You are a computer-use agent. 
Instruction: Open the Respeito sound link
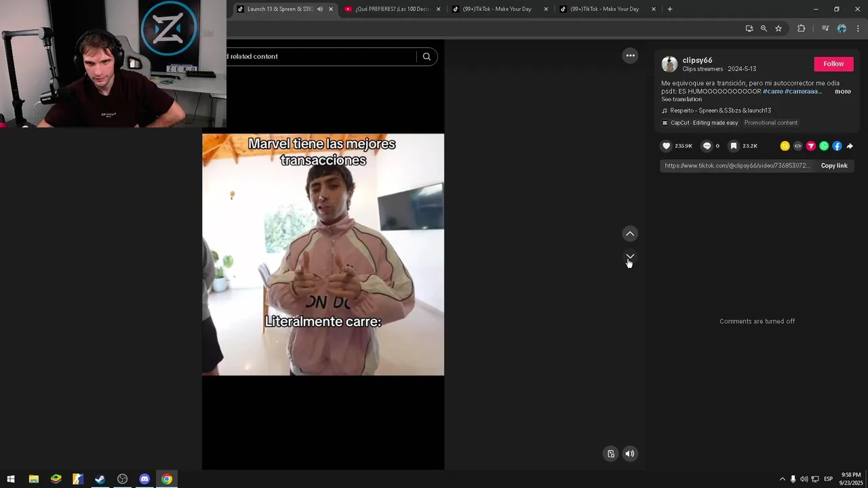coord(720,110)
